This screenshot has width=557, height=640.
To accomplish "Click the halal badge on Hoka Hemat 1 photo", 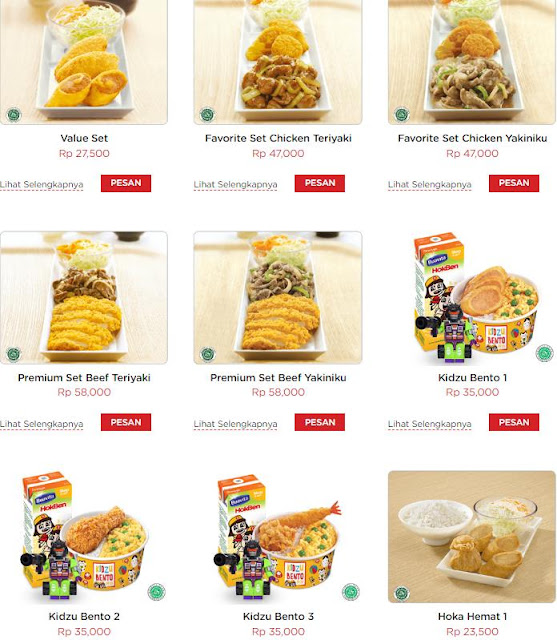I will 402,593.
